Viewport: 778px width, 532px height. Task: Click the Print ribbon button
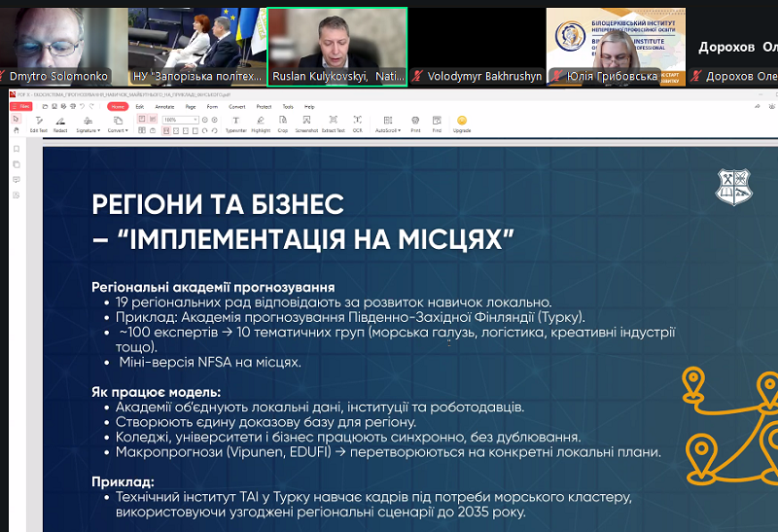(415, 124)
